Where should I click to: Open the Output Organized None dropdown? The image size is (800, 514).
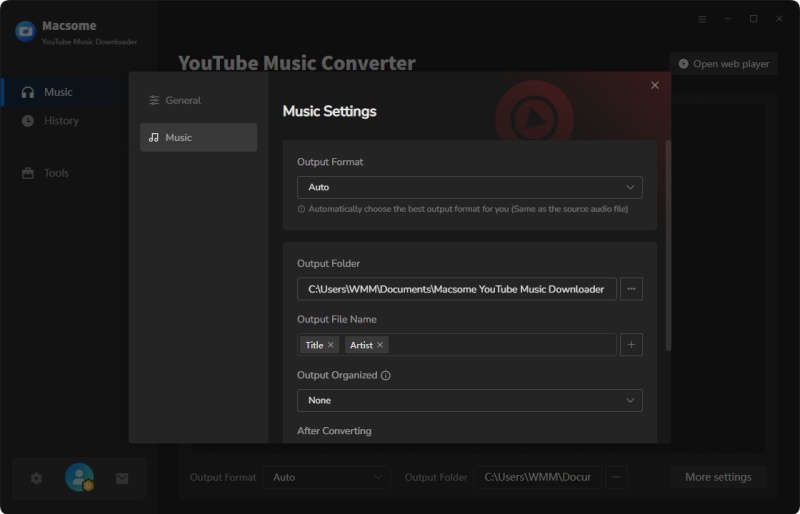click(x=469, y=401)
